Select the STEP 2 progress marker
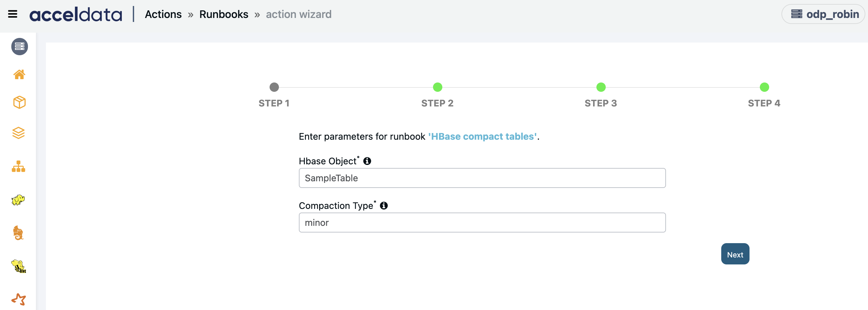868x310 pixels. [437, 87]
